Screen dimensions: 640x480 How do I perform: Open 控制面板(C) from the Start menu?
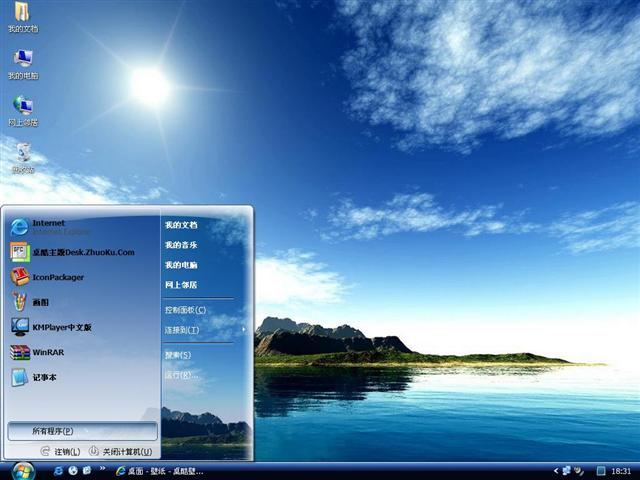(185, 310)
